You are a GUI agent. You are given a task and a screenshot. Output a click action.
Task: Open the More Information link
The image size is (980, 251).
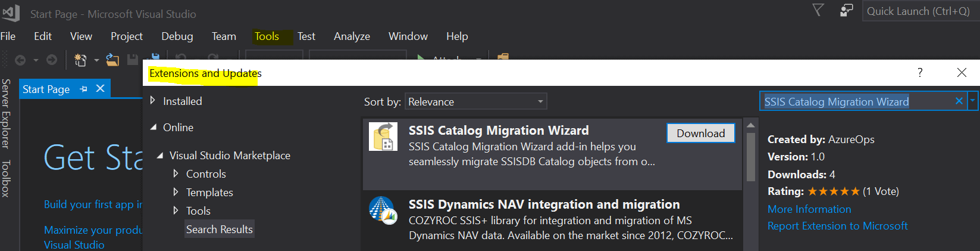point(809,209)
